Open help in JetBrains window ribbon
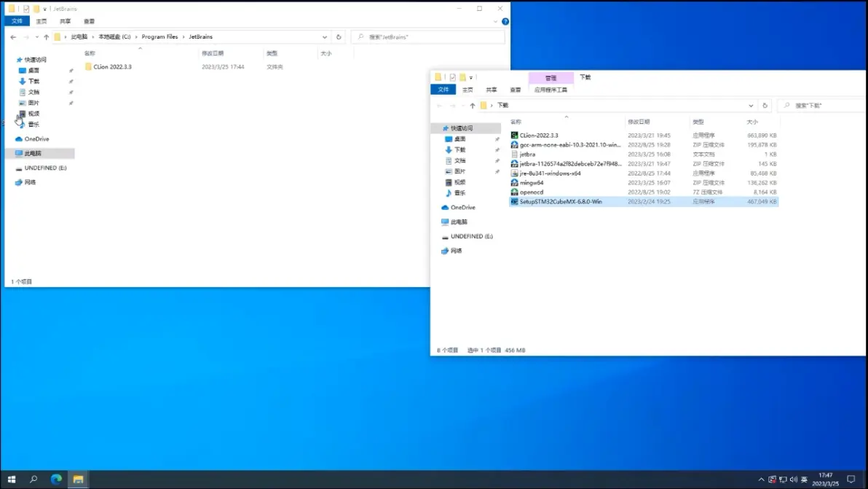Screen dimensions: 868x489 (x=505, y=22)
